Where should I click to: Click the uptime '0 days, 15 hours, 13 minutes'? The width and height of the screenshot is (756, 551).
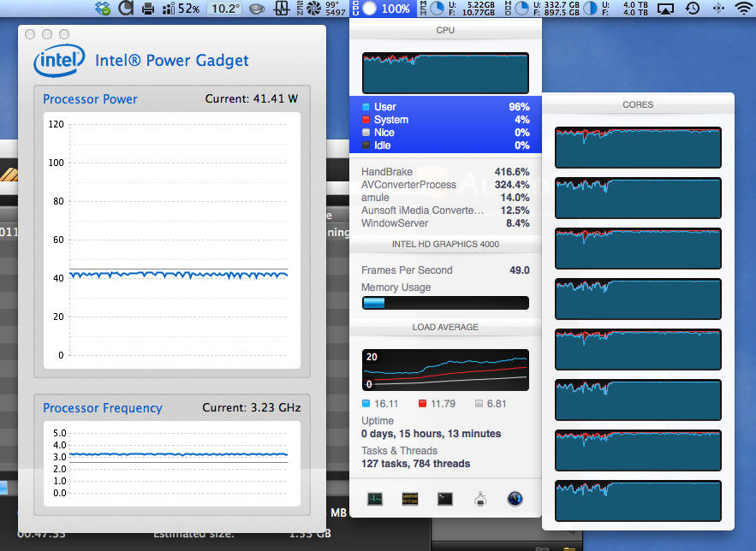tap(431, 434)
